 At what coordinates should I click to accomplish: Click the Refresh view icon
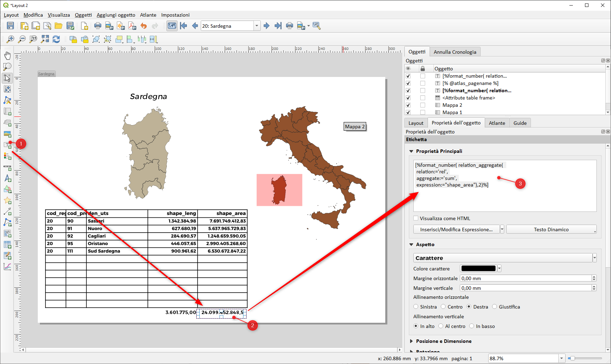56,39
